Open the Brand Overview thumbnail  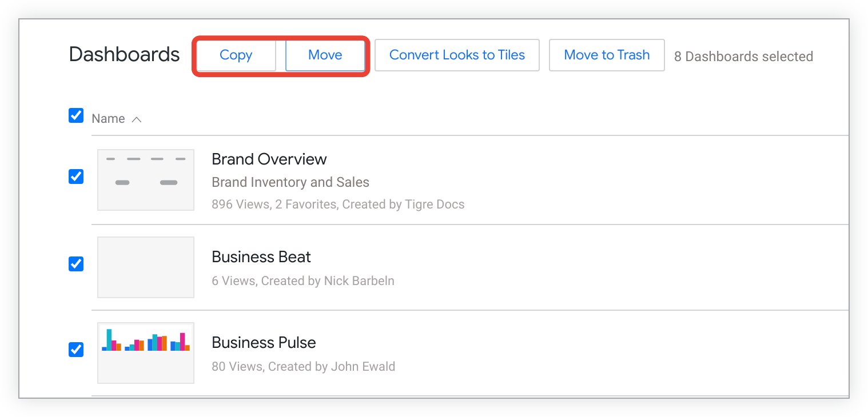146,180
